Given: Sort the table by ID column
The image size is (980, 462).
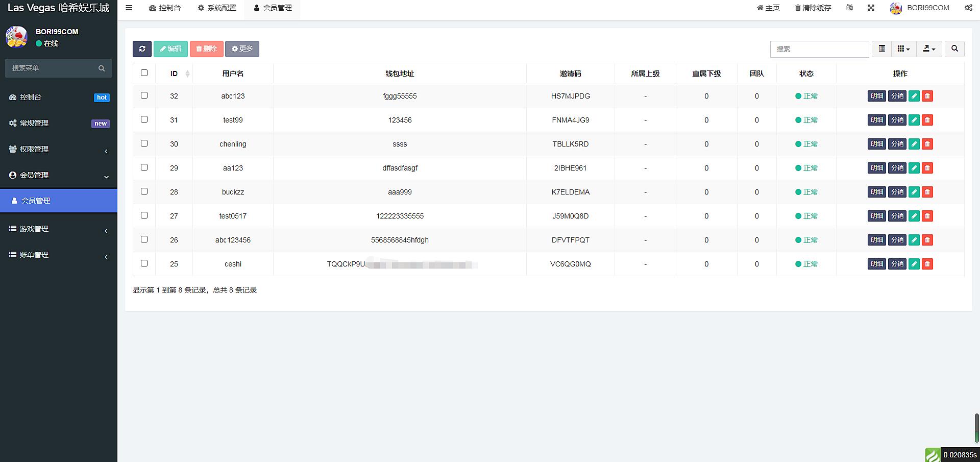Looking at the screenshot, I should (175, 74).
